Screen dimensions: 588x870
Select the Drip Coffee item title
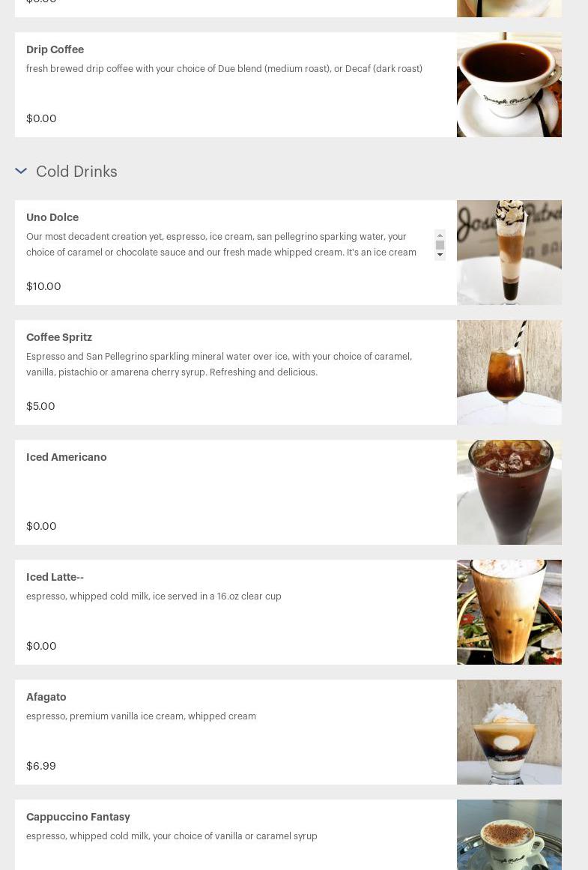pos(55,49)
